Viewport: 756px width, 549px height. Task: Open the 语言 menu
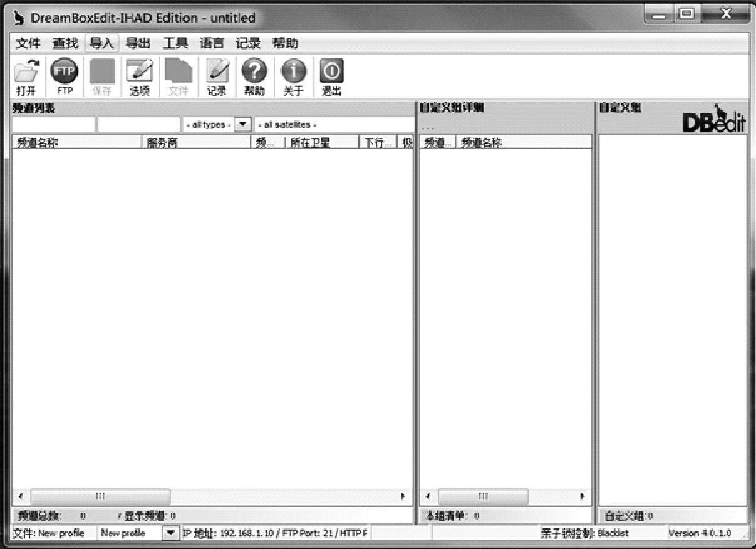pos(212,43)
